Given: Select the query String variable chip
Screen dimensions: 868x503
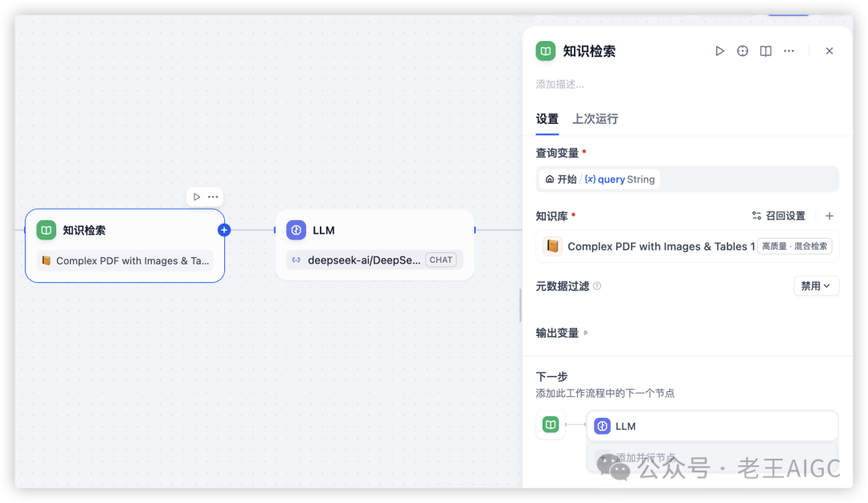Looking at the screenshot, I should point(599,179).
